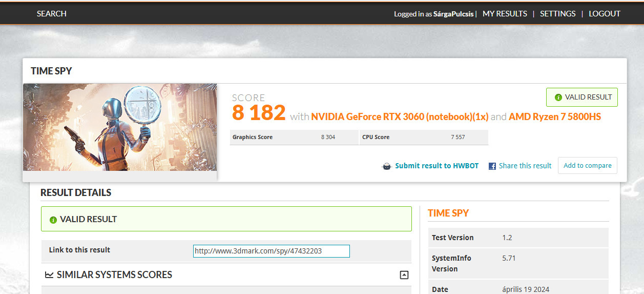Collapse the SIMILAR SYSTEMS SCORES section

(404, 275)
